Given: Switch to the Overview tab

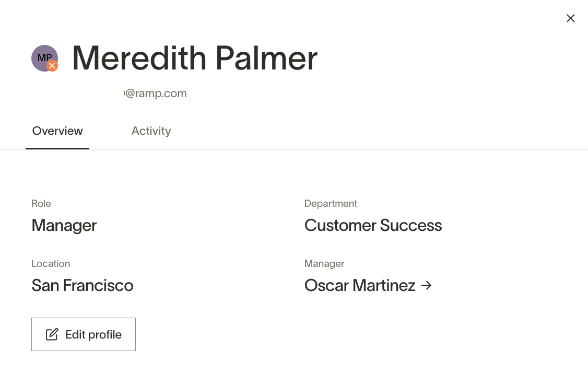Looking at the screenshot, I should click(x=57, y=131).
